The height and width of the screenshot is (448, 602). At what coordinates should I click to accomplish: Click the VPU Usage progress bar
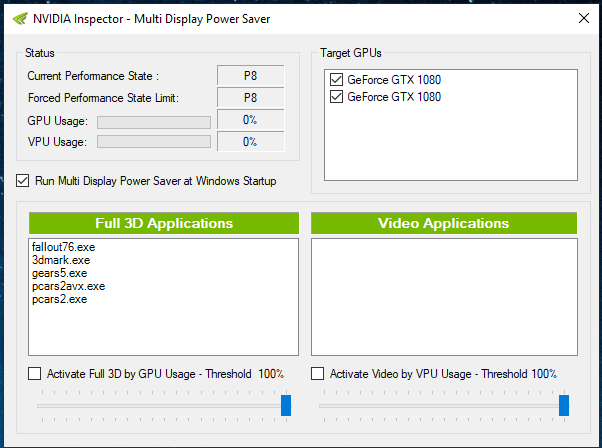pos(154,142)
